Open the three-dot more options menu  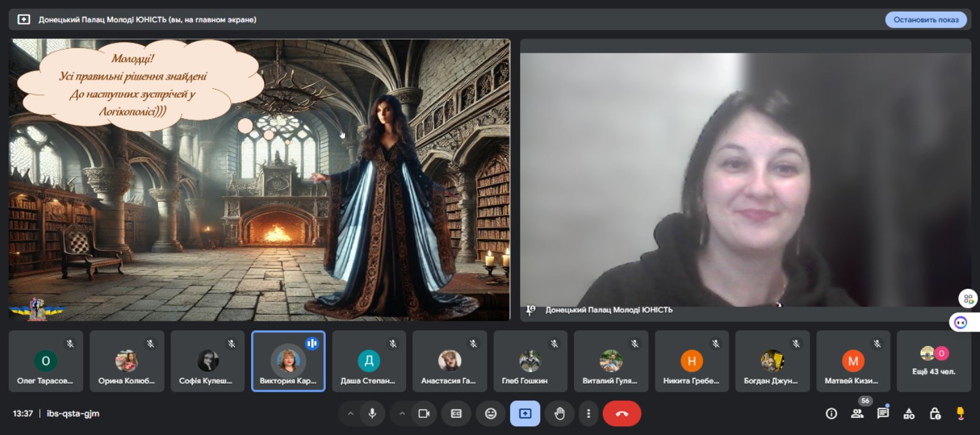[589, 414]
